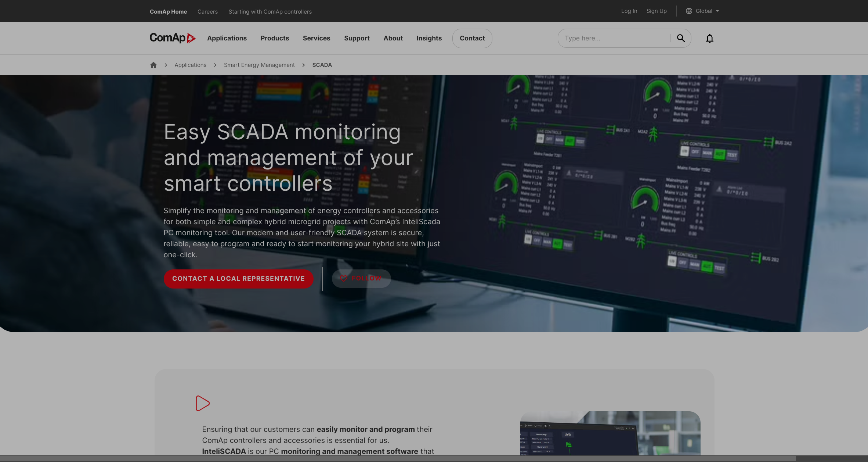Click the heart icon on Follow
The width and height of the screenshot is (868, 462).
343,279
